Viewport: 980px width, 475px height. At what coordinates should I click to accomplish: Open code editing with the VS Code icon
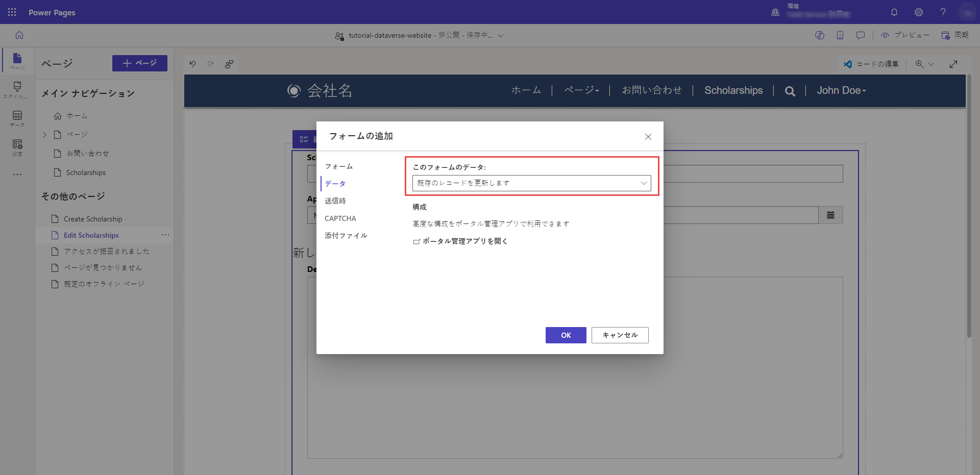coord(849,64)
